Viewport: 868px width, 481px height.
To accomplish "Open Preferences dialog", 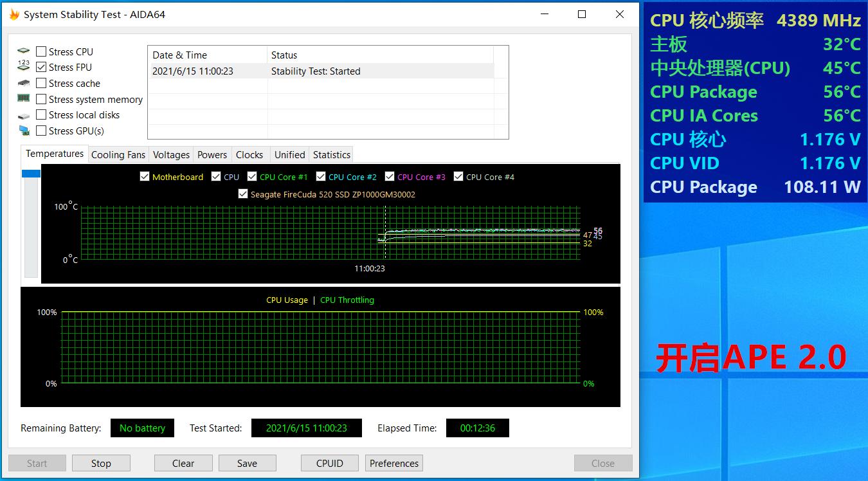I will click(x=394, y=463).
